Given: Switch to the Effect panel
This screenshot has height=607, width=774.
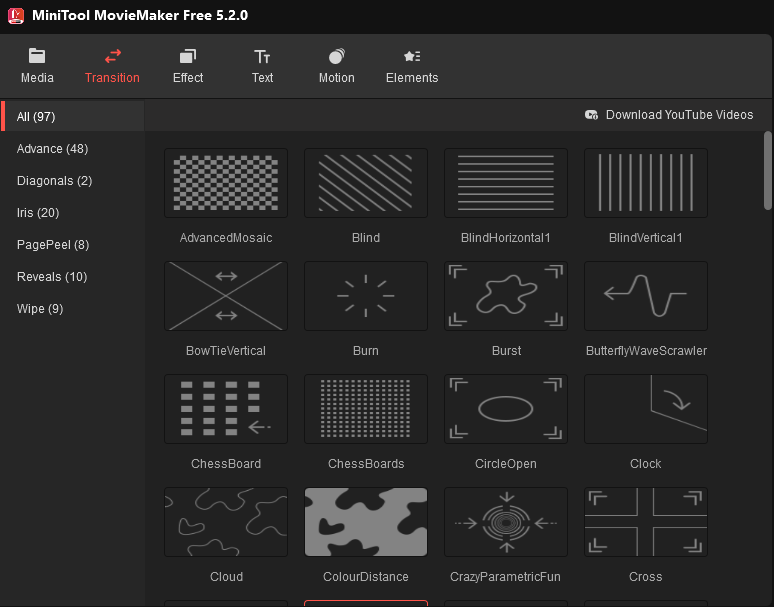Looking at the screenshot, I should coord(187,66).
